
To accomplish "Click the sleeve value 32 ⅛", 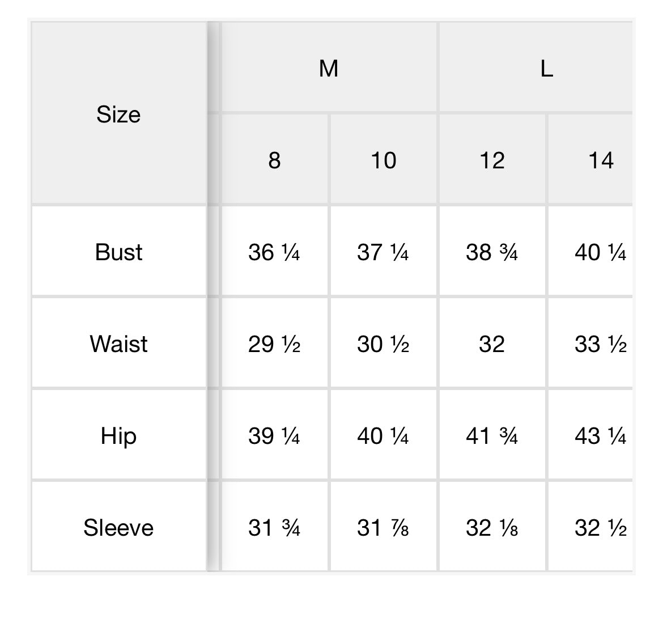I will coord(492,528).
